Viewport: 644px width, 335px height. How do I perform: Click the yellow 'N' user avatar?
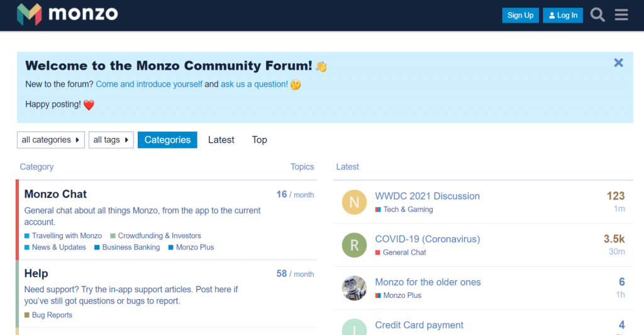pos(354,202)
